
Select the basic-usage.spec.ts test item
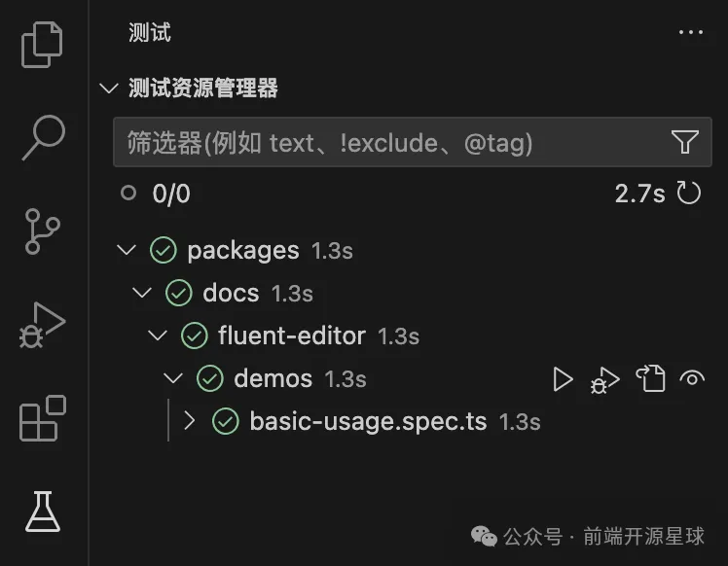coord(366,421)
